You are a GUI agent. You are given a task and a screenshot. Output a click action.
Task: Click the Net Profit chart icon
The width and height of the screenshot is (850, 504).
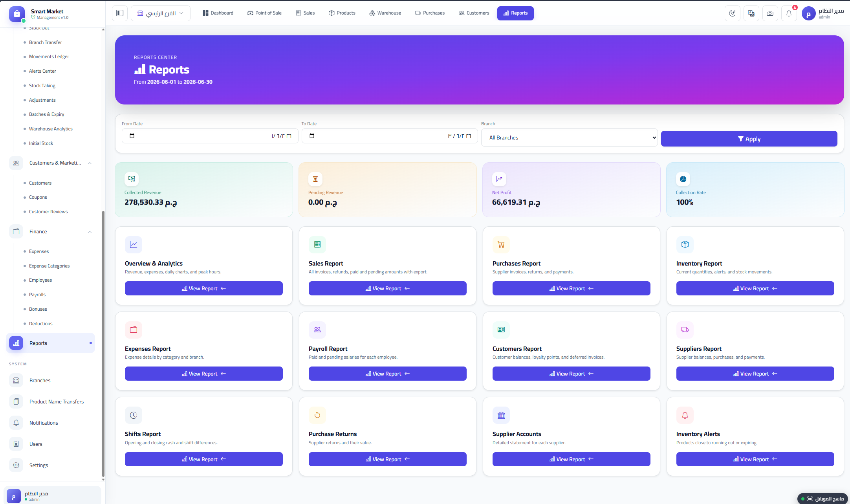499,179
